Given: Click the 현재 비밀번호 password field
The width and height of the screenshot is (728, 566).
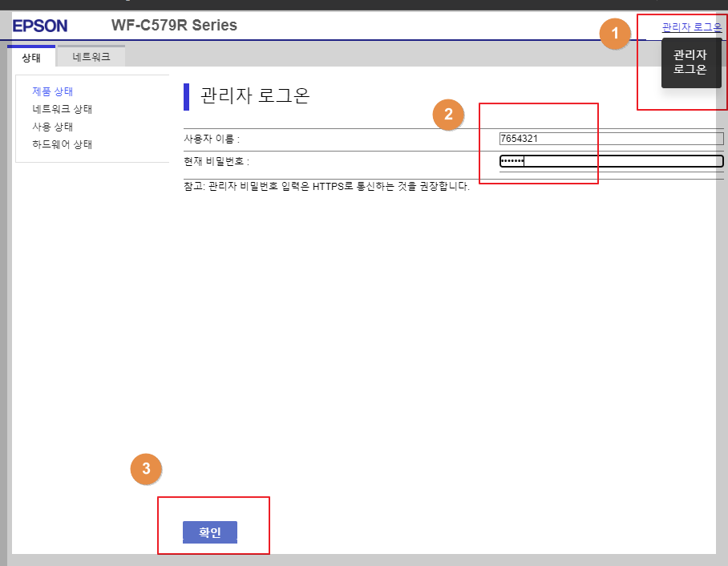Looking at the screenshot, I should 612,161.
